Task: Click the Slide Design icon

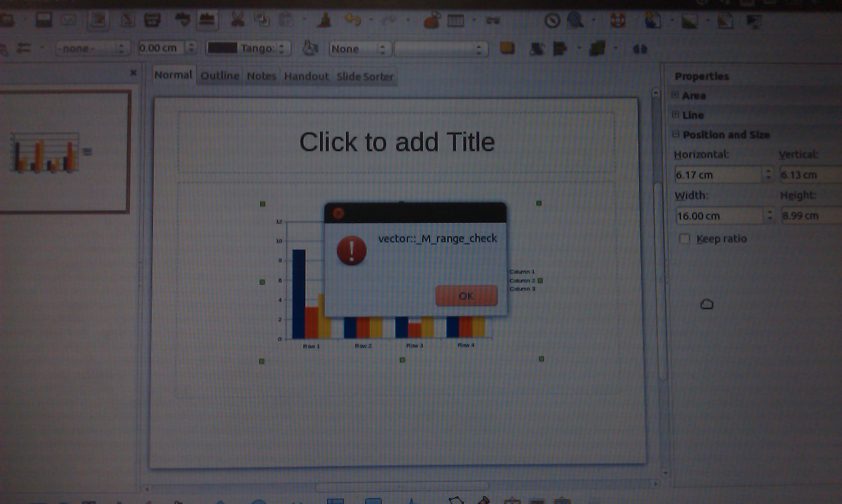Action: pyautogui.click(x=725, y=21)
